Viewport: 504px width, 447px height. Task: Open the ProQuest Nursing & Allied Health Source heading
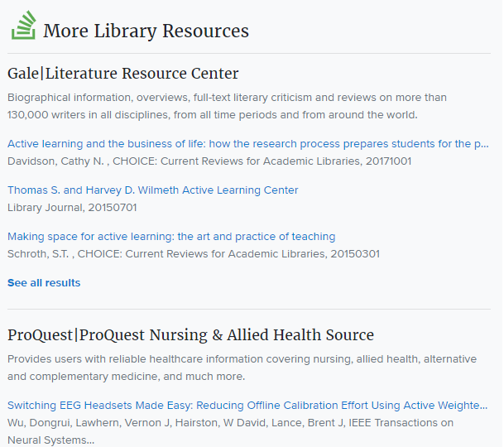point(190,335)
